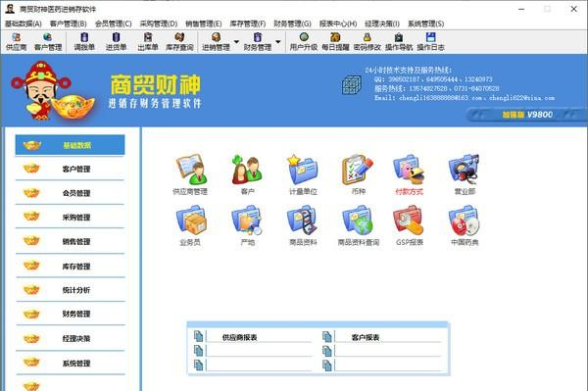Image resolution: width=588 pixels, height=391 pixels.
Task: Open the 基础数据(A) menu
Action: coord(24,24)
